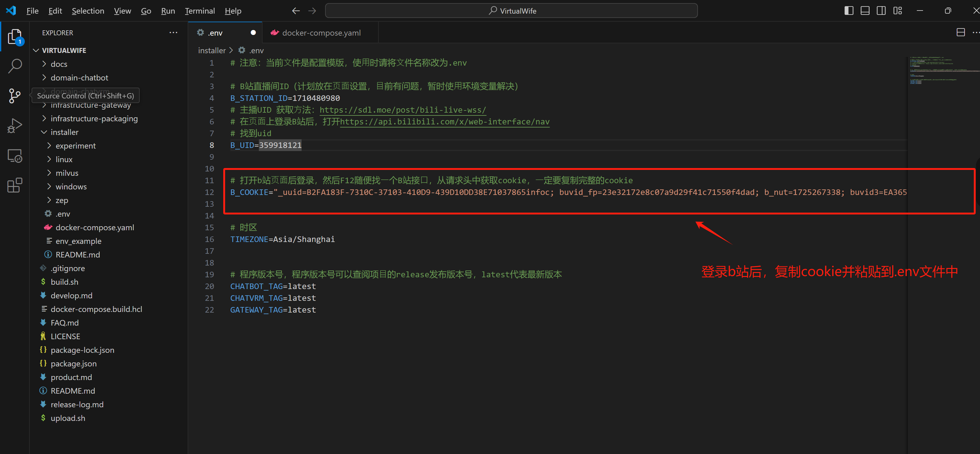The width and height of the screenshot is (980, 454).
Task: Open the Terminal menu
Action: pyautogui.click(x=199, y=11)
